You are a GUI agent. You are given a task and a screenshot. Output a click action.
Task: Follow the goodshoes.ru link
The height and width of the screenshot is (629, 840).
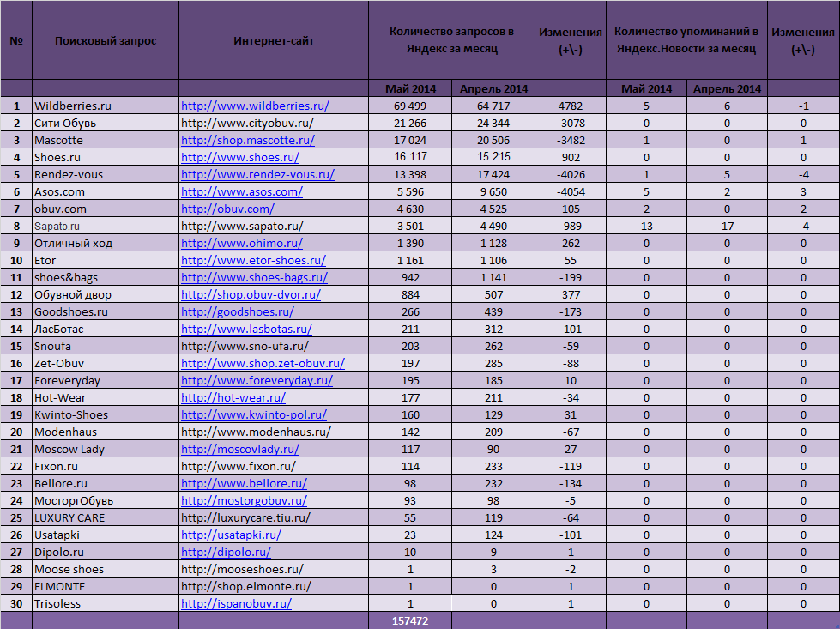[x=238, y=311]
